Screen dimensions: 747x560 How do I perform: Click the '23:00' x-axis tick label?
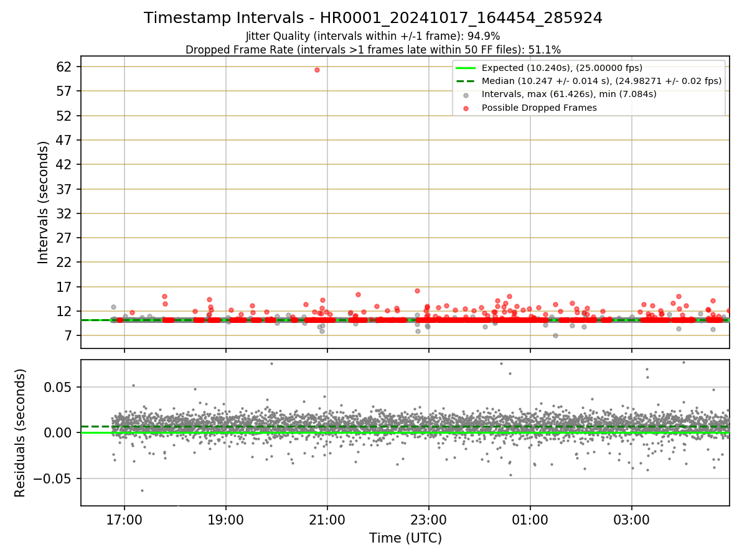pos(429,519)
